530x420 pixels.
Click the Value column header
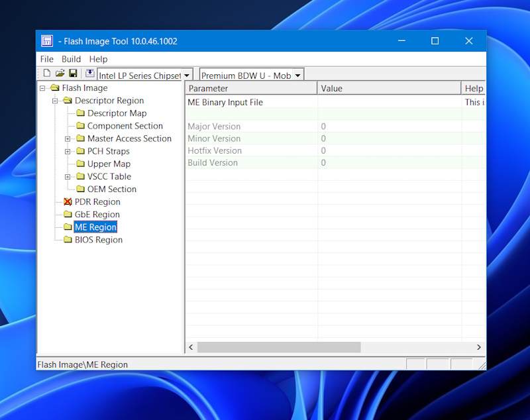coord(389,88)
